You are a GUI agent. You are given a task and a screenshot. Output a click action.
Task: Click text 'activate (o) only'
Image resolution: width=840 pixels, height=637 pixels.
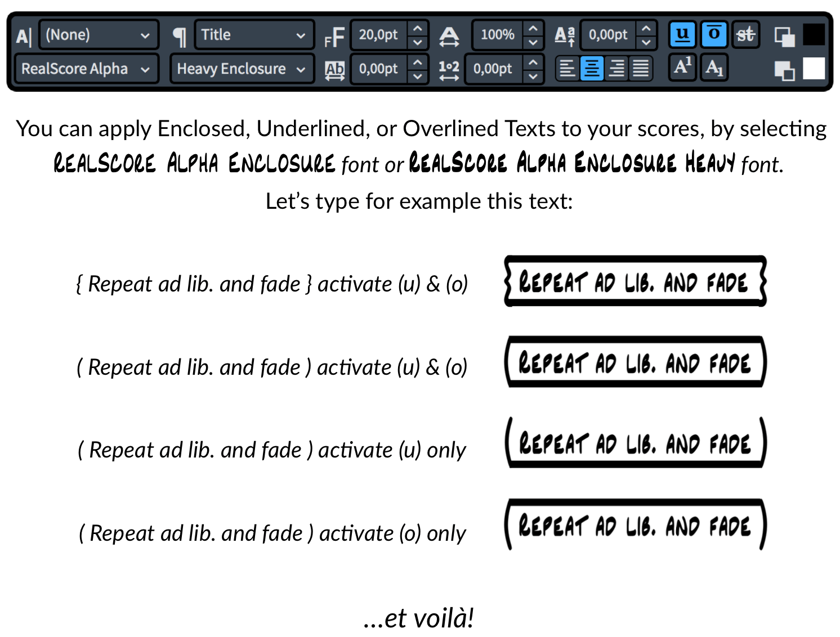(x=392, y=533)
